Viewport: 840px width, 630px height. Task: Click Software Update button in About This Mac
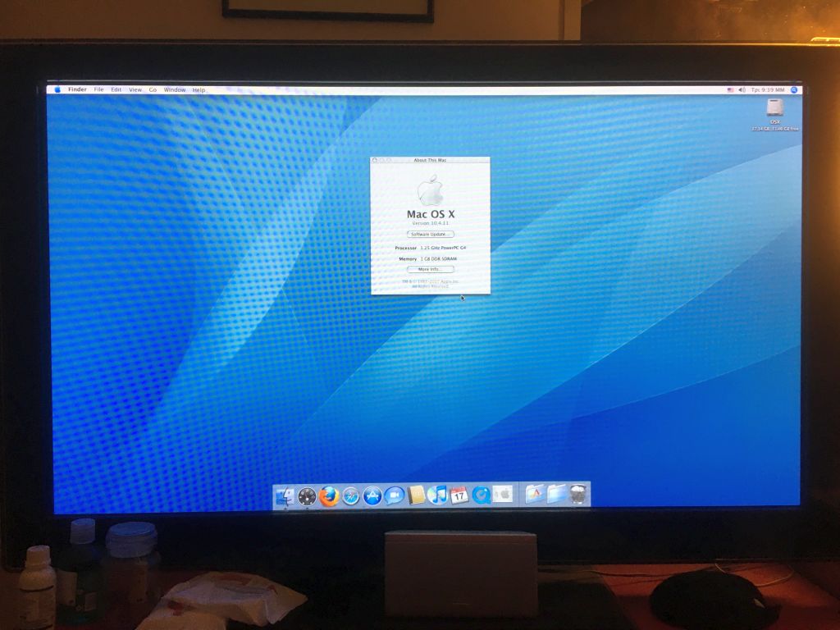click(x=430, y=234)
